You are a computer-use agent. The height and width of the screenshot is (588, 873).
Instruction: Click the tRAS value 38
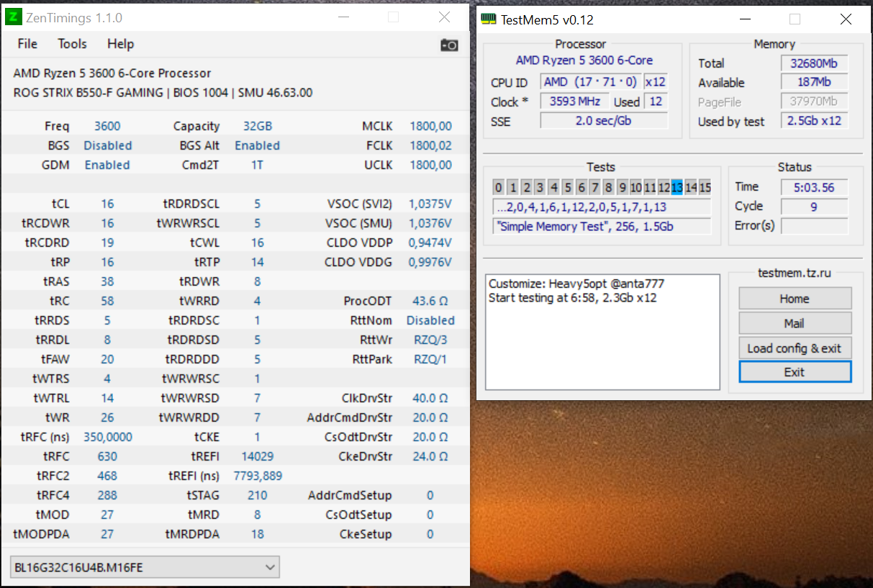pos(107,281)
